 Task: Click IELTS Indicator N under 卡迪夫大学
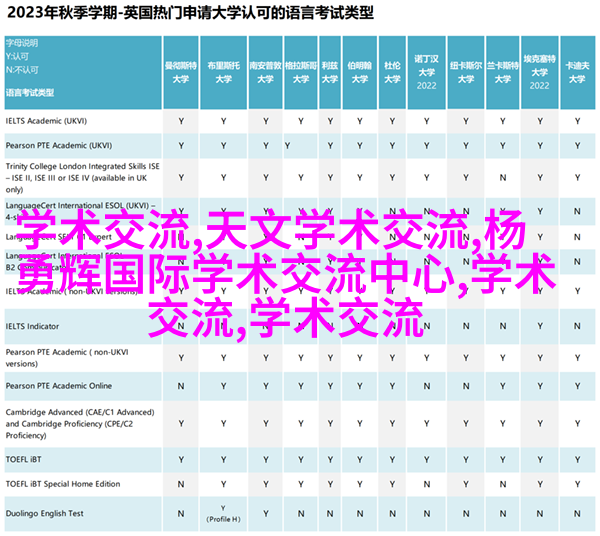click(x=577, y=326)
